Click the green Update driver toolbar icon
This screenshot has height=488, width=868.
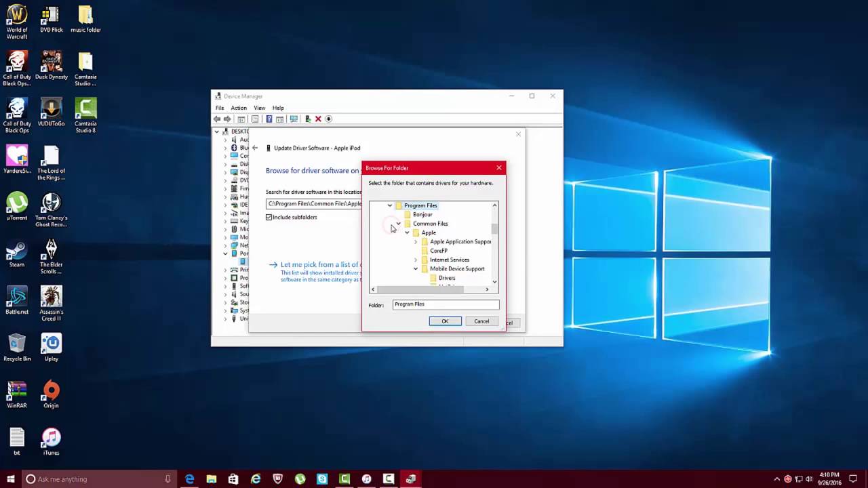pos(308,119)
